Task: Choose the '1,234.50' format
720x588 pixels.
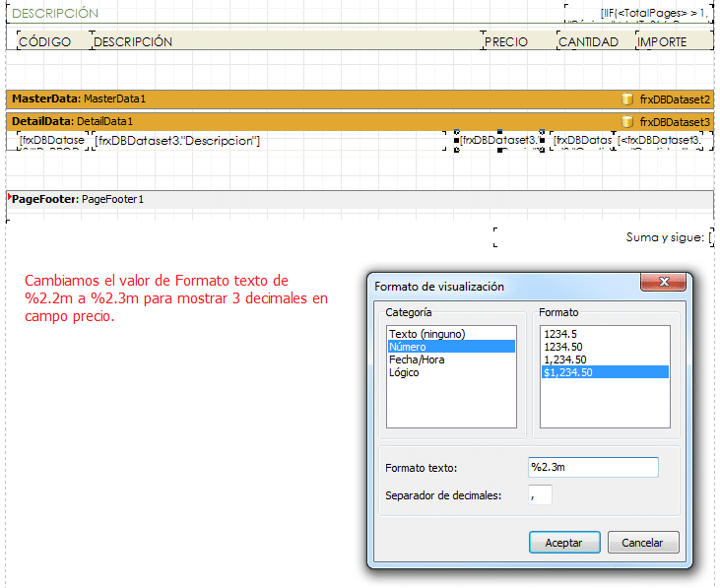Action: (x=605, y=359)
